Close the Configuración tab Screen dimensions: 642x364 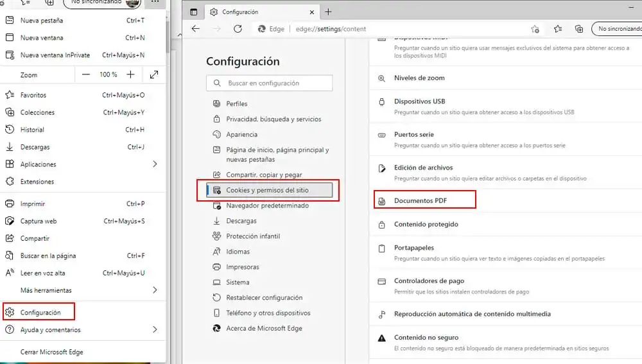pos(311,12)
